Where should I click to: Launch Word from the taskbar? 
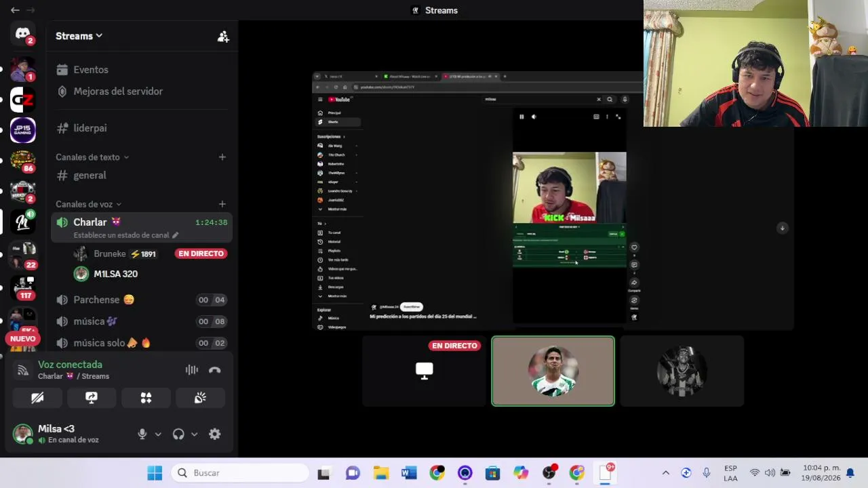click(x=409, y=473)
